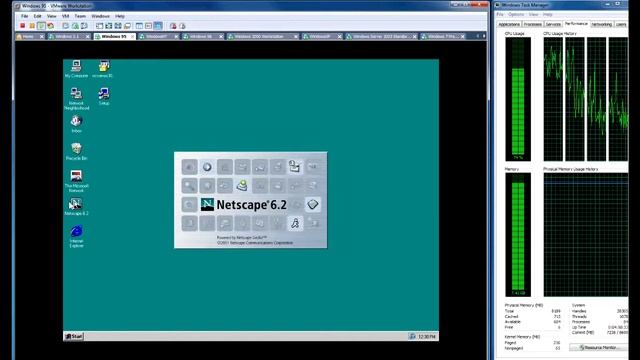The image size is (640, 360).
Task: Select the Setup icon on the desktop
Action: click(104, 97)
